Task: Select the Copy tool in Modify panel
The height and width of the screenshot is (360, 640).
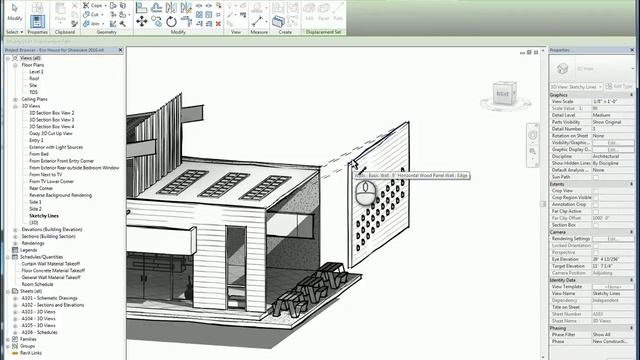Action: [156, 21]
